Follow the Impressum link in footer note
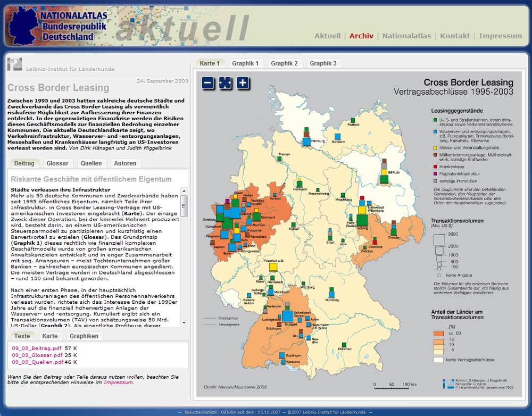The width and height of the screenshot is (532, 416). (118, 382)
